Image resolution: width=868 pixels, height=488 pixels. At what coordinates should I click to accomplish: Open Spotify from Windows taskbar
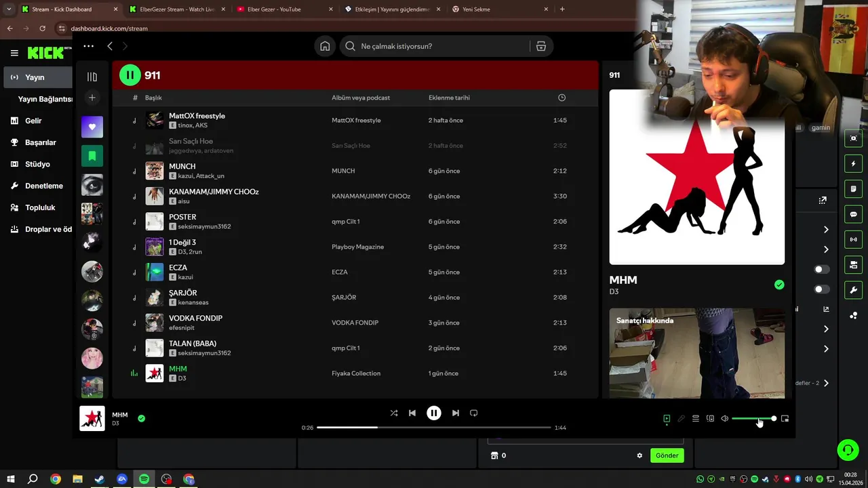pyautogui.click(x=144, y=479)
